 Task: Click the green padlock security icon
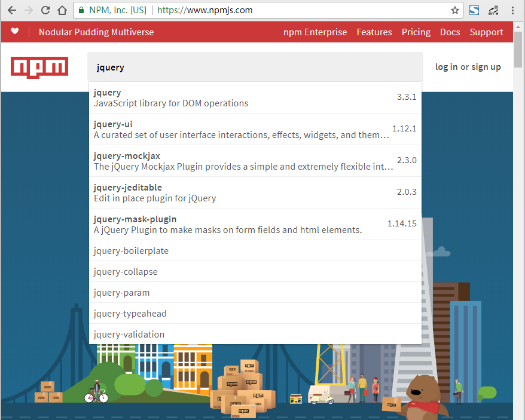pos(81,10)
